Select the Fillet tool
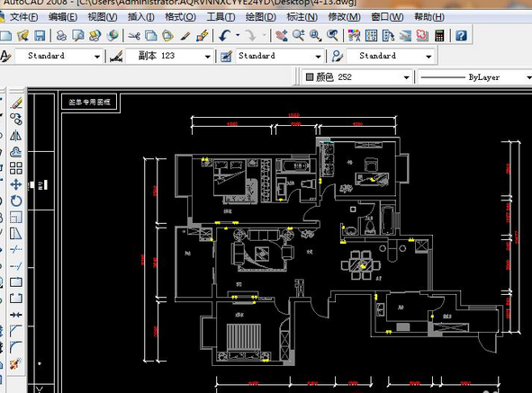Viewport: 532px width, 393px height. (x=16, y=347)
